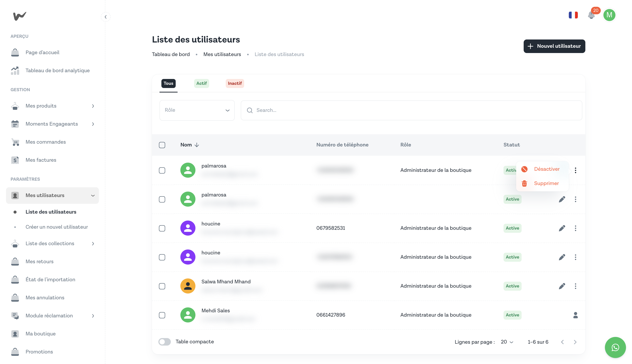Image resolution: width=632 pixels, height=364 pixels.
Task: Click the Mes commandes cart icon
Action: 15,142
